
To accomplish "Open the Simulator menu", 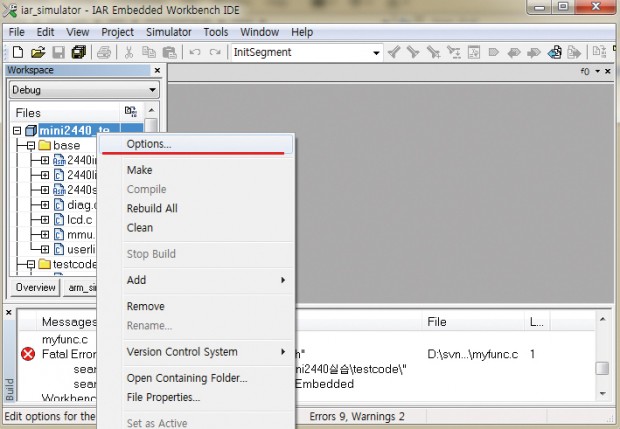I will [169, 32].
